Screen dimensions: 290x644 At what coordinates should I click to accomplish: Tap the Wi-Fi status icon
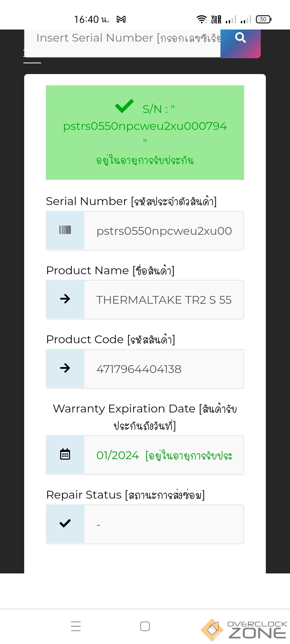(201, 19)
